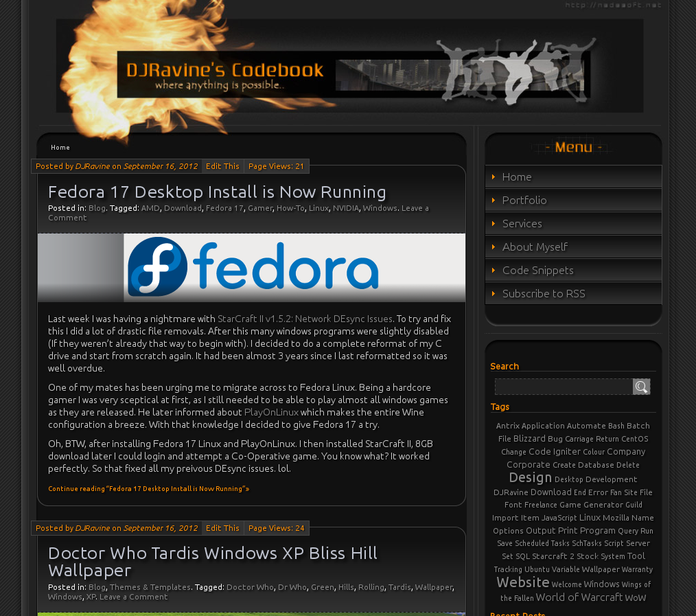Screen dimensions: 696x616
Task: Follow the StarCraft II v1.5.2 DEsync link
Action: pos(305,319)
